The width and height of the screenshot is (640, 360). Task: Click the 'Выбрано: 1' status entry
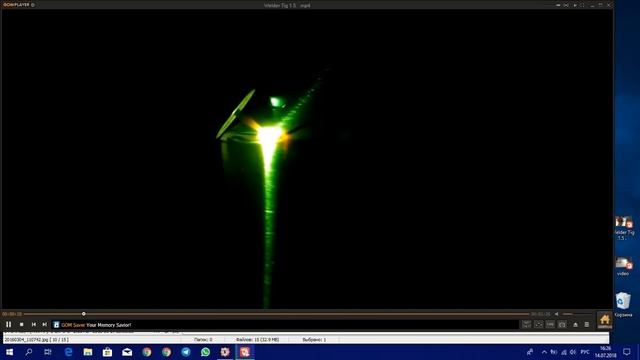pyautogui.click(x=314, y=340)
